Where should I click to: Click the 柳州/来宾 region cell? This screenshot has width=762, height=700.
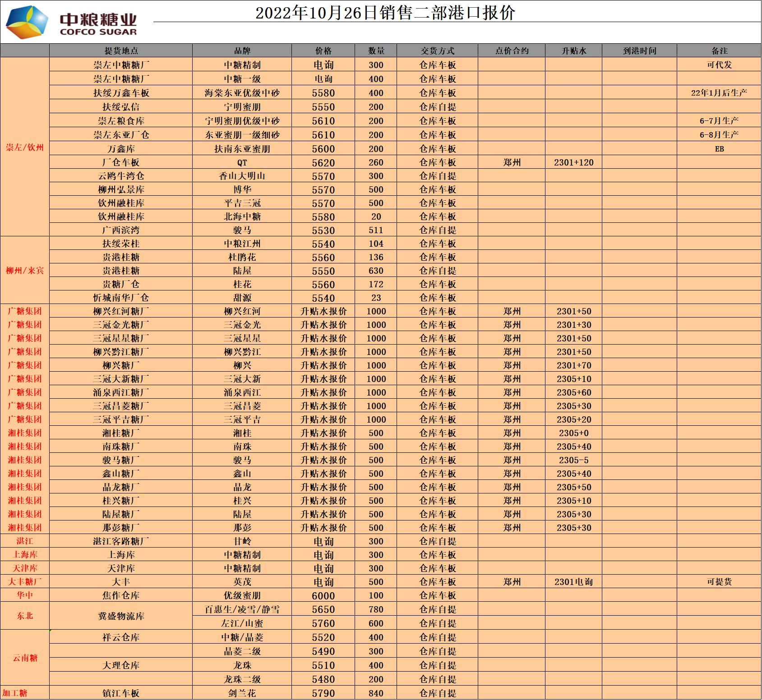tap(25, 271)
